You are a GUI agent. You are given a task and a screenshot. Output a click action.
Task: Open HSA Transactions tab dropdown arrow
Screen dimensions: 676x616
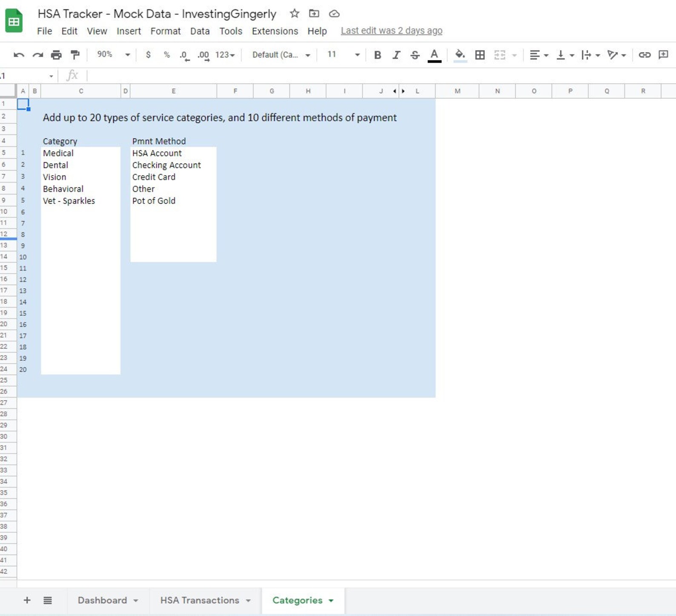click(x=248, y=601)
